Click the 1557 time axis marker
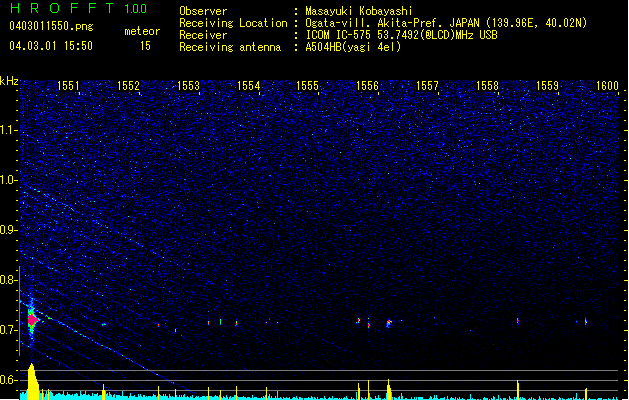This screenshot has width=629, height=400. [427, 86]
